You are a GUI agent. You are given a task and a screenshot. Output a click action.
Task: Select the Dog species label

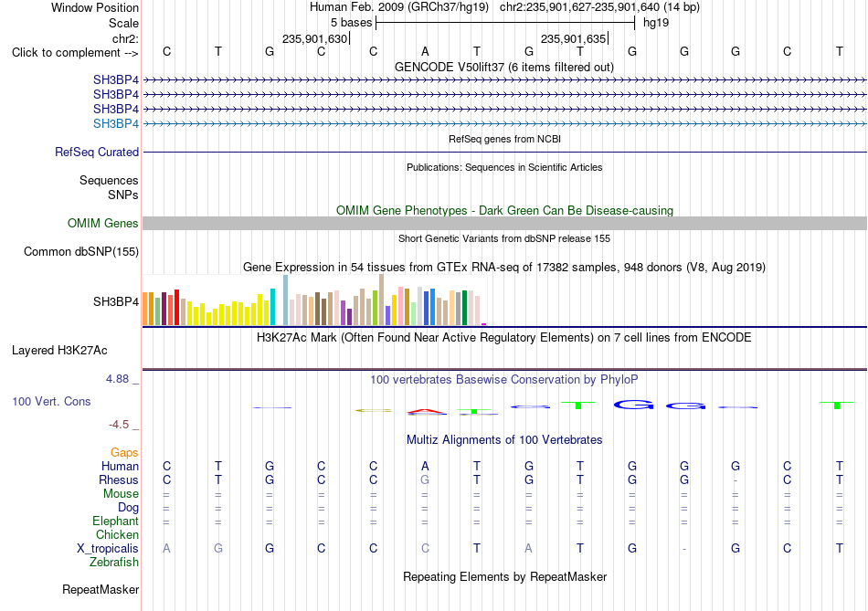pos(128,508)
